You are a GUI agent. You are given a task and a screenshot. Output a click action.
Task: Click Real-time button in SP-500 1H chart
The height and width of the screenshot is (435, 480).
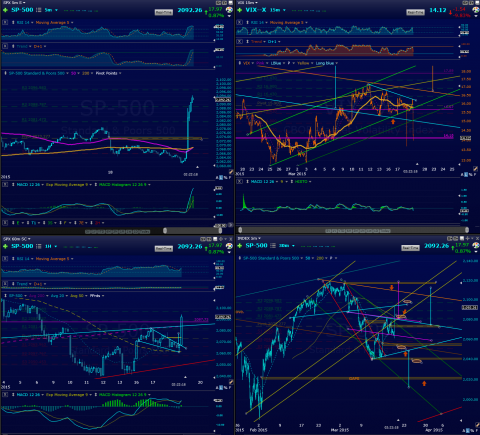pos(164,249)
